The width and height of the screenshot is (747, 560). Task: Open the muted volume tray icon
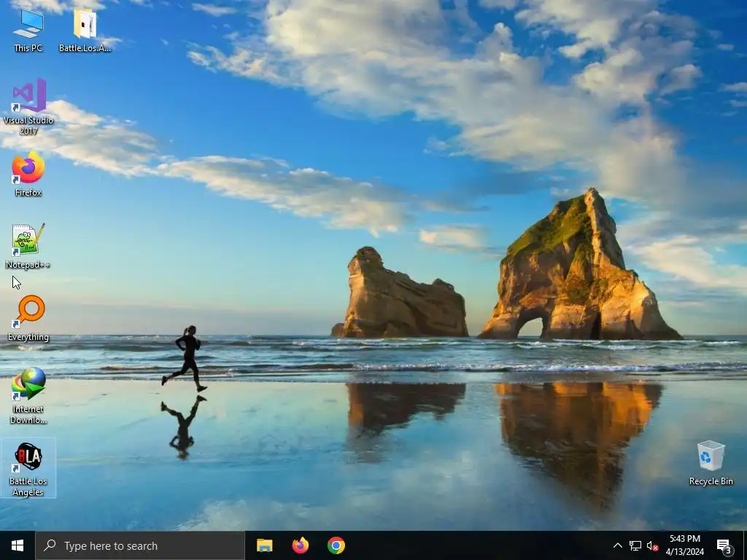pyautogui.click(x=652, y=545)
